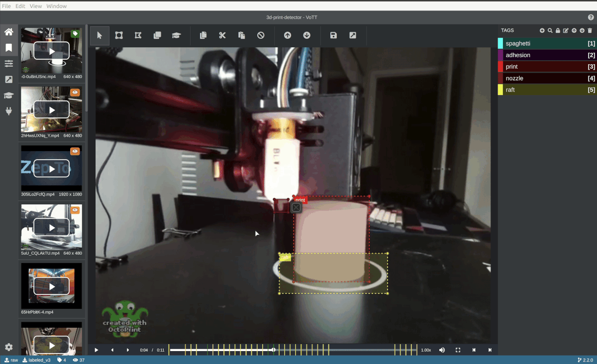
Task: Mute the video volume
Action: coord(442,350)
